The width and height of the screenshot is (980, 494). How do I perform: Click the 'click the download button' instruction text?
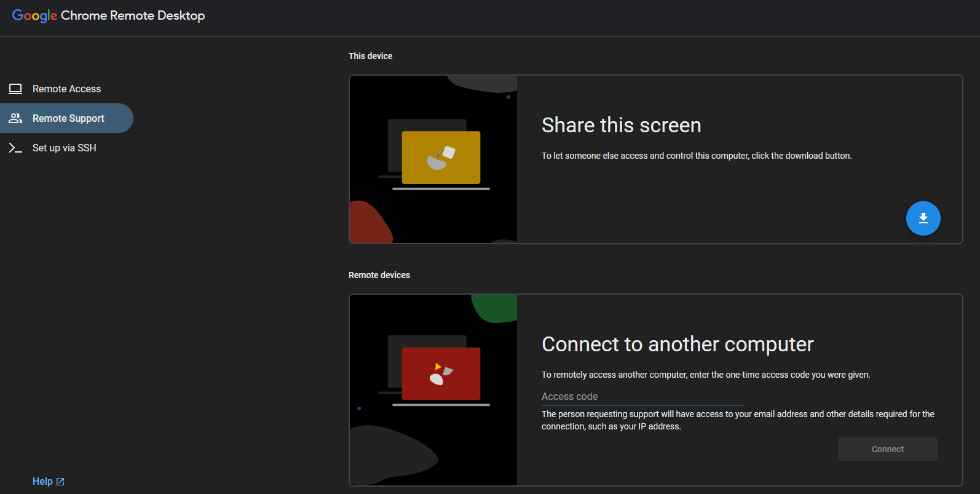click(697, 156)
